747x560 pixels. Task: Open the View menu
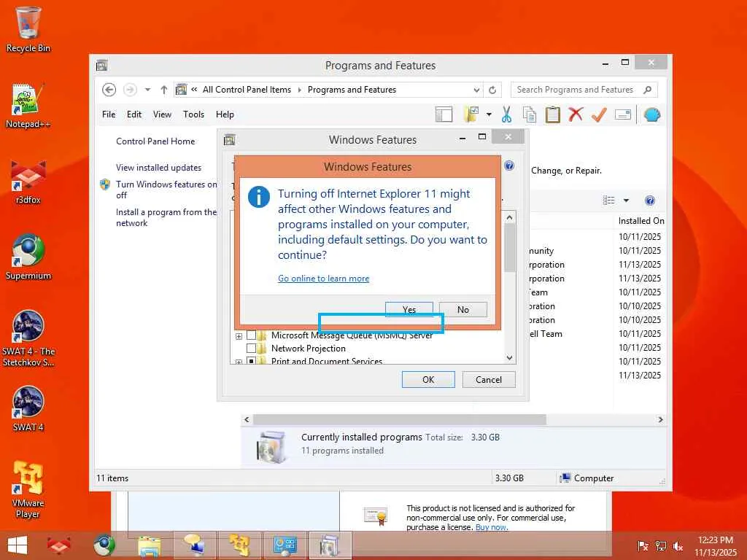(162, 114)
